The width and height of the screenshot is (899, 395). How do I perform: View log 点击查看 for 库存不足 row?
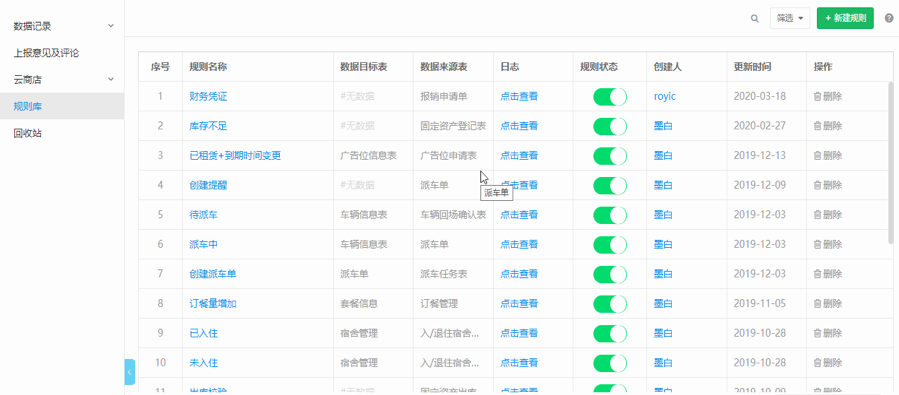click(519, 126)
